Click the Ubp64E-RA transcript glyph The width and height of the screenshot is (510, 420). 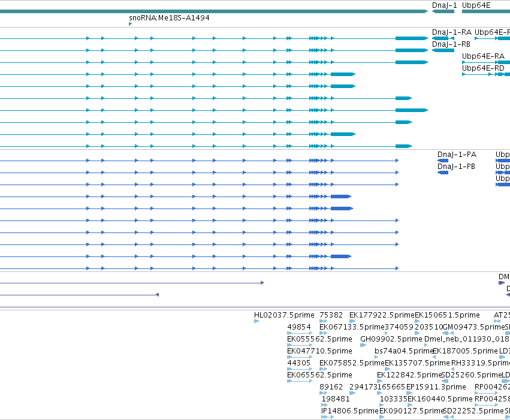coord(486,62)
